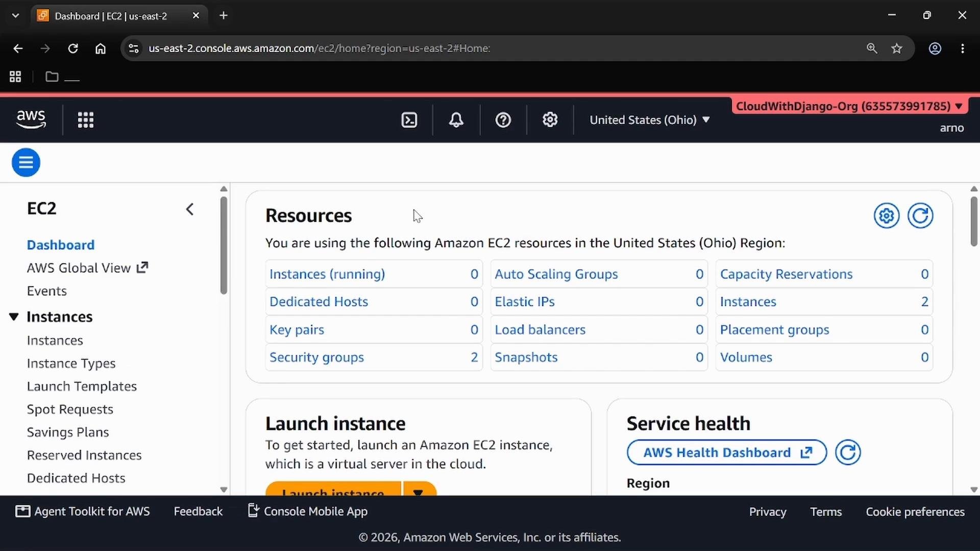This screenshot has height=551, width=980.
Task: Click the Auto Scaling Groups link
Action: coord(556,274)
